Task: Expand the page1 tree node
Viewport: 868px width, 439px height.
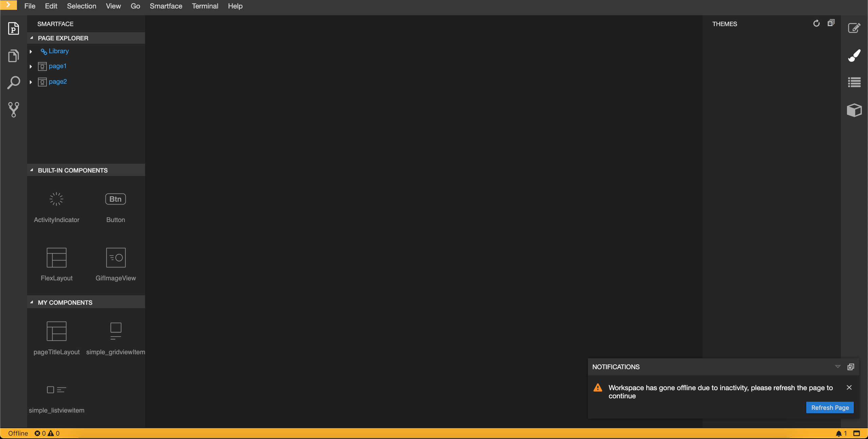Action: 31,66
